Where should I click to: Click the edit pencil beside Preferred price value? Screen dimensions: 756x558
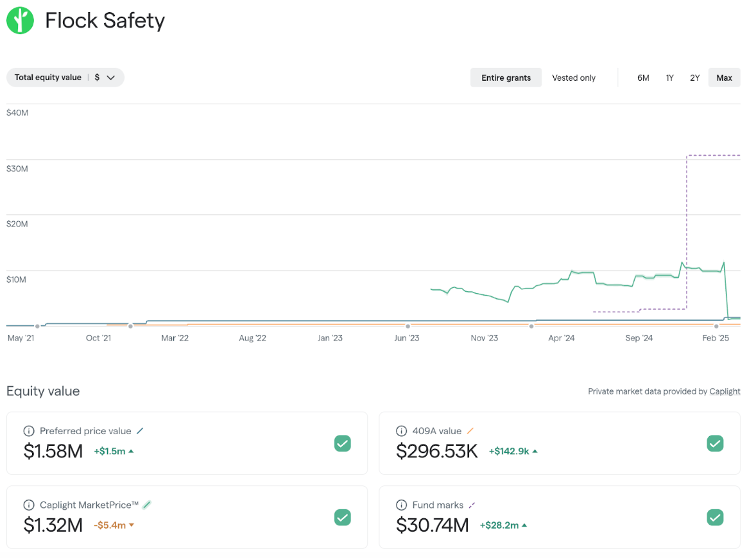(x=141, y=430)
